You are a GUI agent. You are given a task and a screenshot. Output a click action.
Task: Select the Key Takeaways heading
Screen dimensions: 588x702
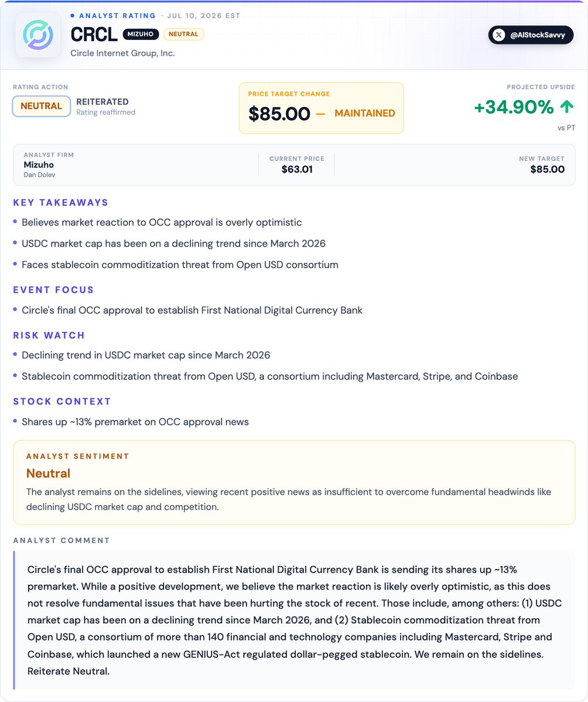click(x=60, y=203)
